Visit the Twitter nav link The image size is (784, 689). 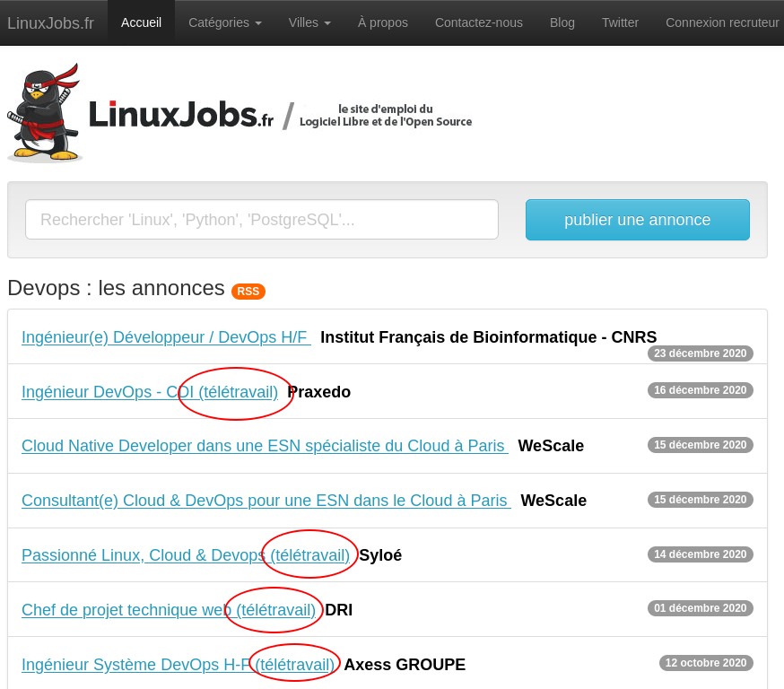[620, 22]
